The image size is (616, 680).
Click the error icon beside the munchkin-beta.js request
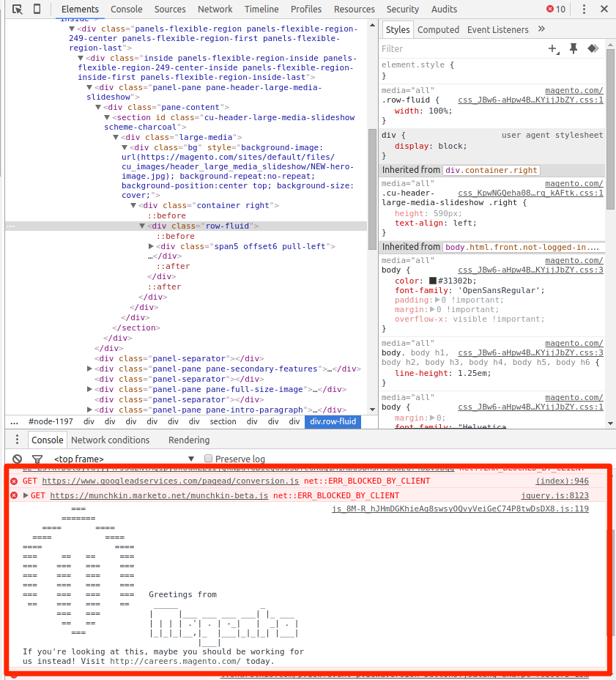(x=14, y=495)
